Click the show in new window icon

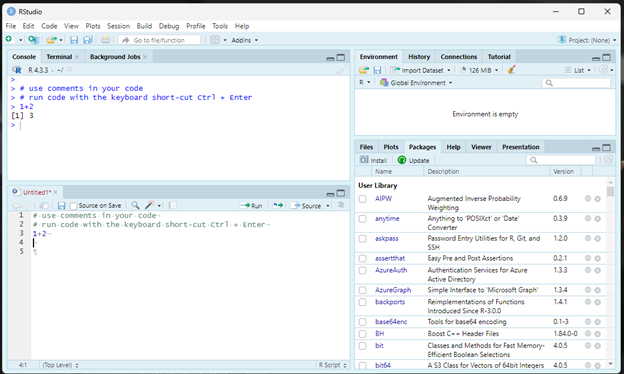coord(44,205)
